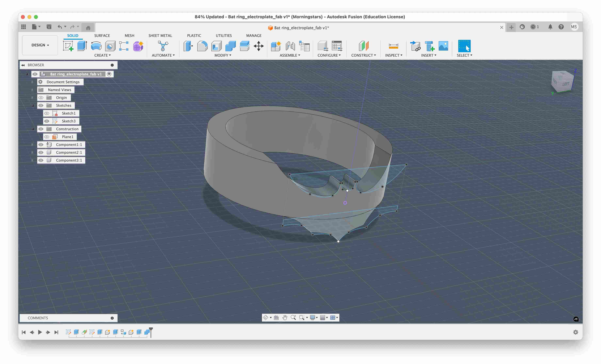
Task: Jump to the timeline end
Action: pyautogui.click(x=56, y=332)
